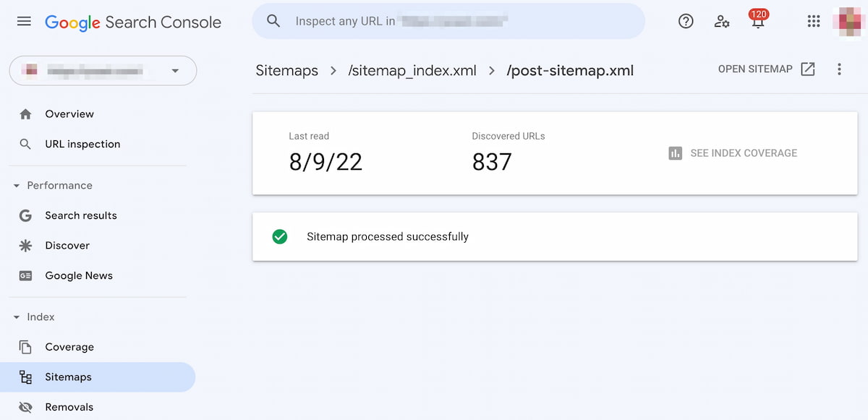Click the index coverage bar chart icon
This screenshot has width=868, height=420.
[676, 153]
